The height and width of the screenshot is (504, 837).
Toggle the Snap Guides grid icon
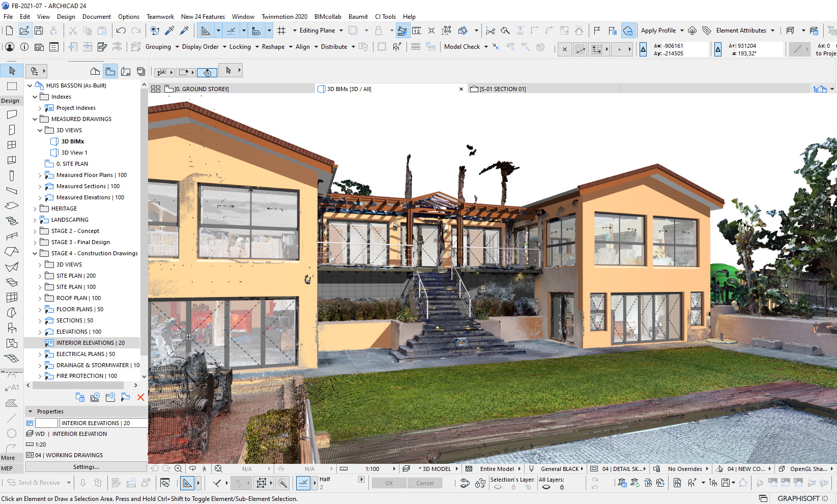(281, 31)
